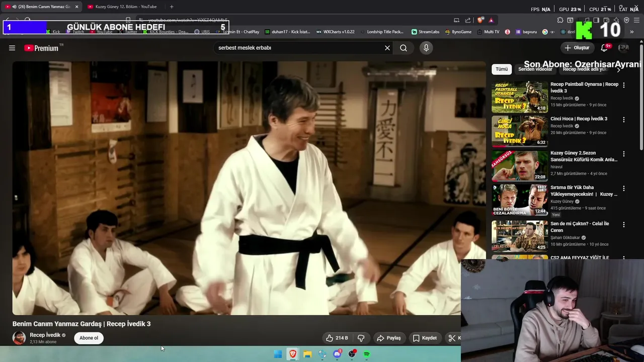Open options for "Kuzey Güney 2.Sezon" video
The width and height of the screenshot is (644, 362).
point(624,154)
